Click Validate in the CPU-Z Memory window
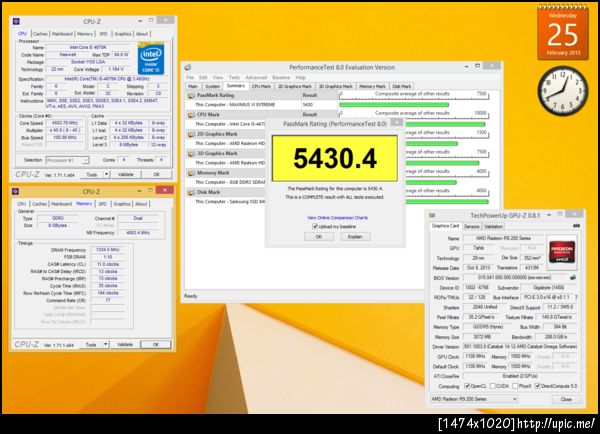 pos(125,344)
